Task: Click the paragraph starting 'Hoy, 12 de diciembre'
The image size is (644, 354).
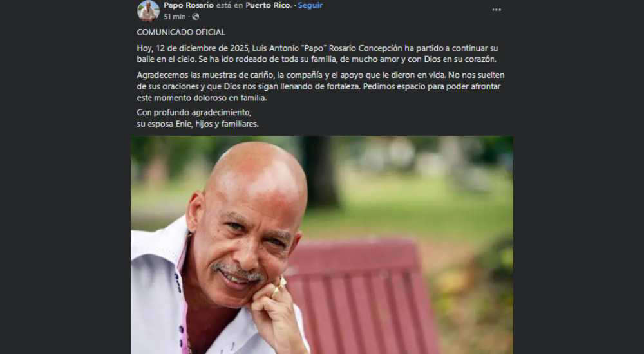Action: tap(317, 53)
